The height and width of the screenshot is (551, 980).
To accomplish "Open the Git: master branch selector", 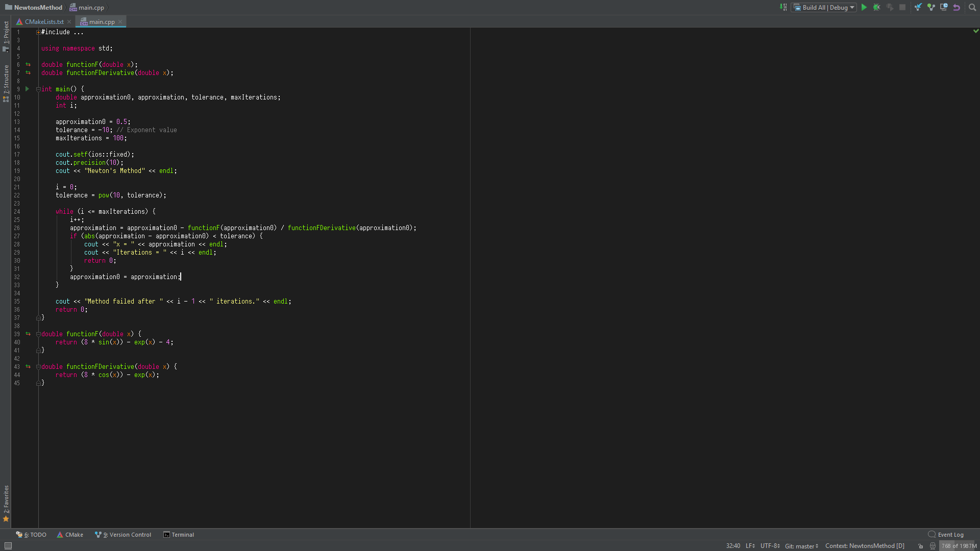I will click(801, 546).
